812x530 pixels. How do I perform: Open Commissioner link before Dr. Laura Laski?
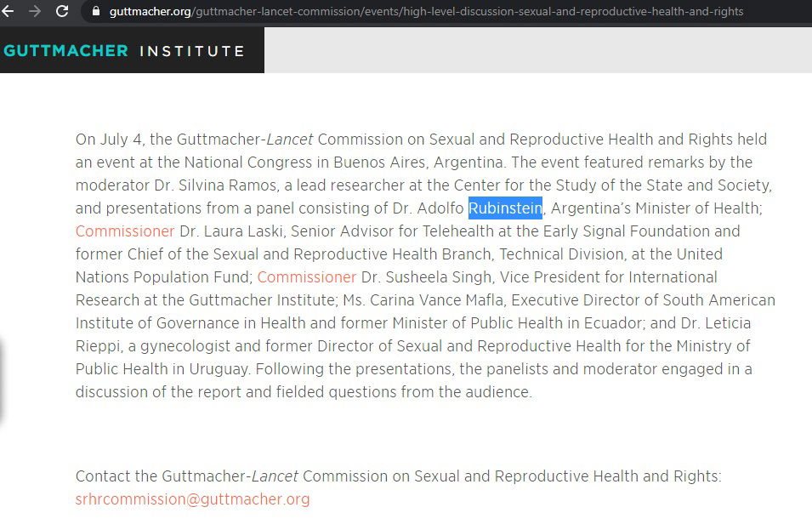pyautogui.click(x=125, y=231)
